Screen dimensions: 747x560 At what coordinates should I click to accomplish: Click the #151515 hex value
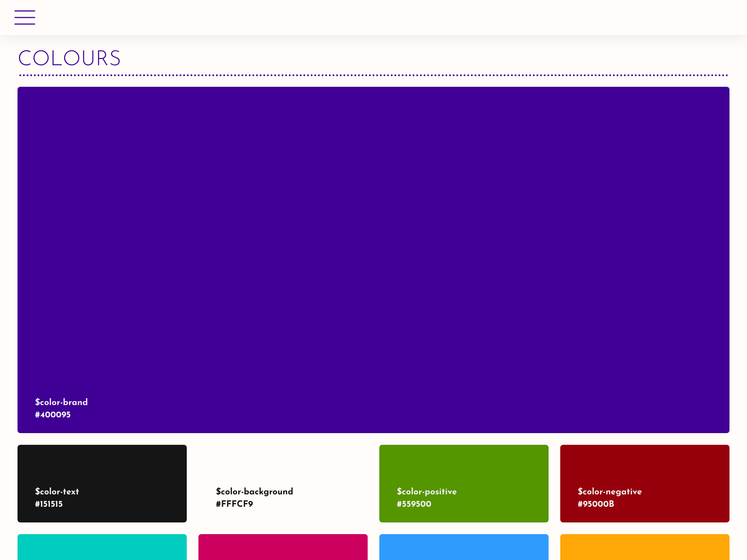(x=49, y=504)
